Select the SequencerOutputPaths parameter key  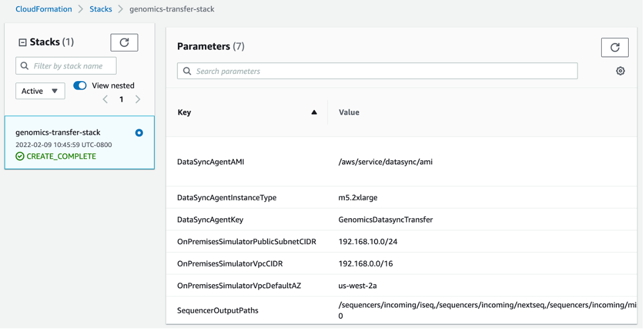[218, 311]
